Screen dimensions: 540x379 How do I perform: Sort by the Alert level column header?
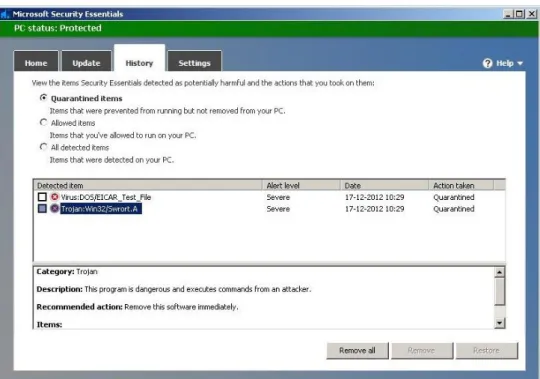[x=301, y=186]
